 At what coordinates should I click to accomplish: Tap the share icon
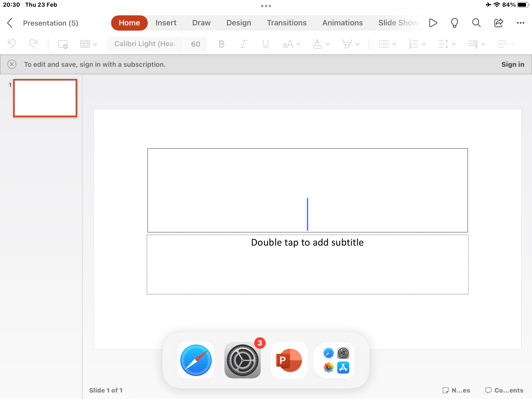tap(498, 23)
